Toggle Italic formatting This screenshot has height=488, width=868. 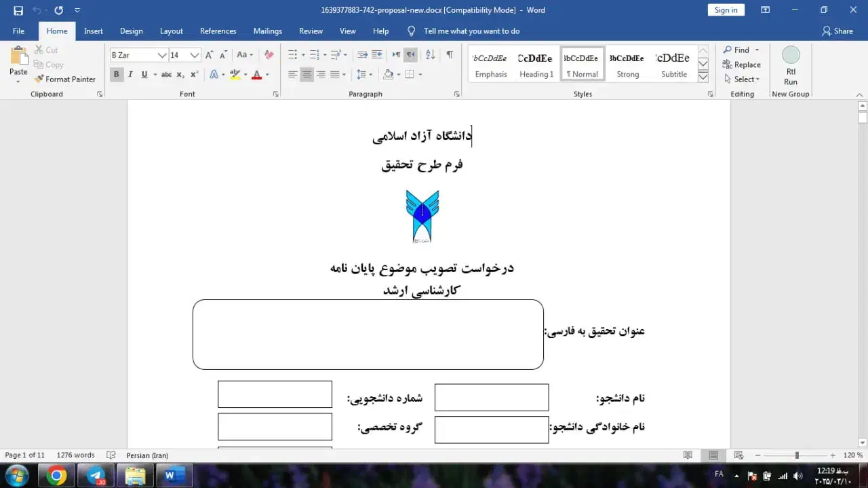click(130, 75)
